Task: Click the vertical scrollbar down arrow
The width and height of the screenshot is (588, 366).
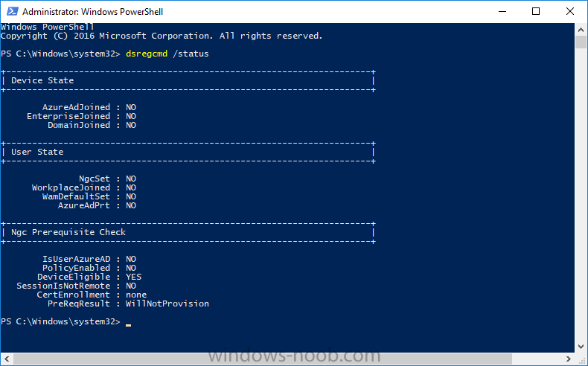Action: (581, 346)
